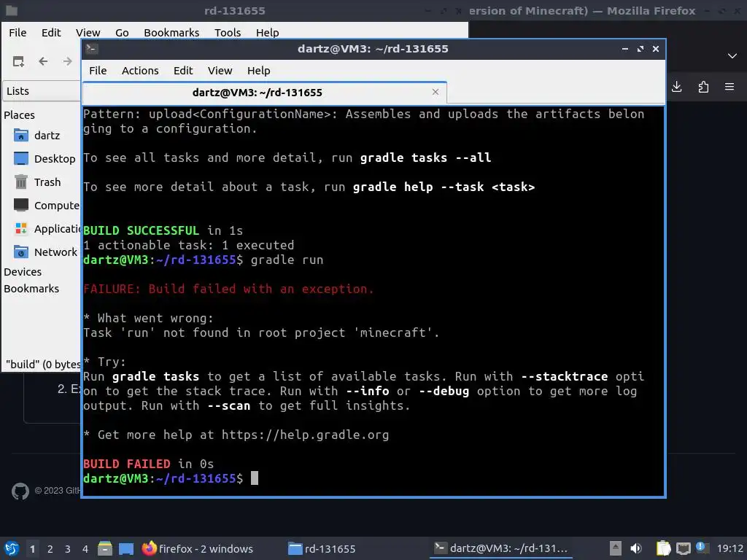
Task: Click the 'BUILD SUCCESSFUL' text in the terminal
Action: 141,230
